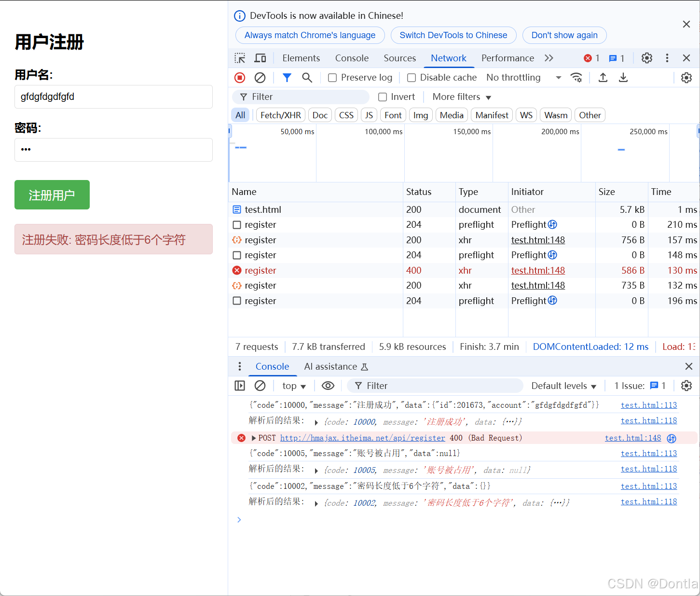Open network search magnifier

(307, 78)
